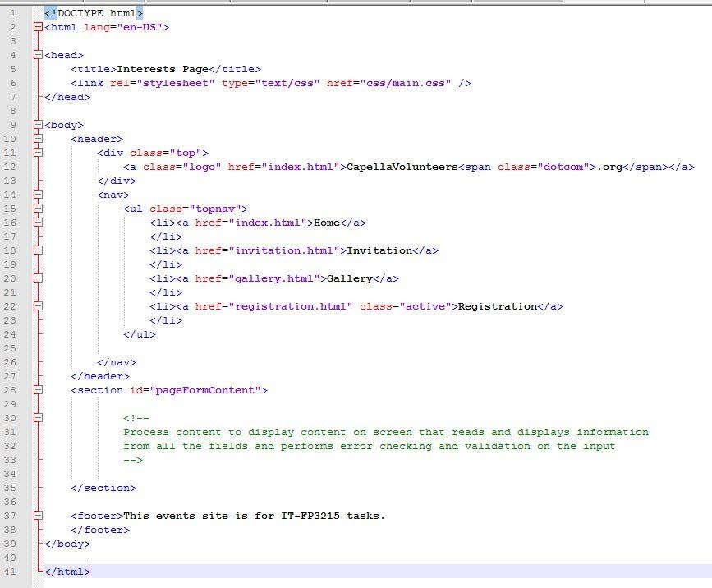Click the "css/main.css" href value
Screen dimensions: 712x588
pyautogui.click(x=406, y=83)
